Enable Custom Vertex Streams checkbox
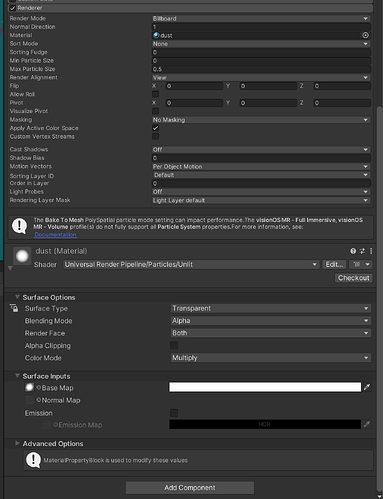This screenshot has height=499, width=383. [155, 136]
